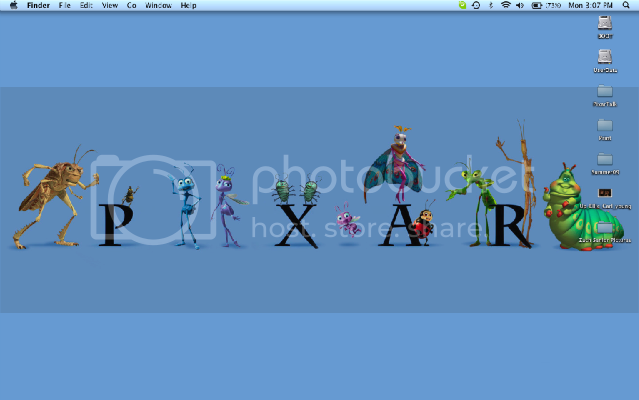Select the UserData hard drive icon
This screenshot has height=400, width=639.
pos(605,58)
